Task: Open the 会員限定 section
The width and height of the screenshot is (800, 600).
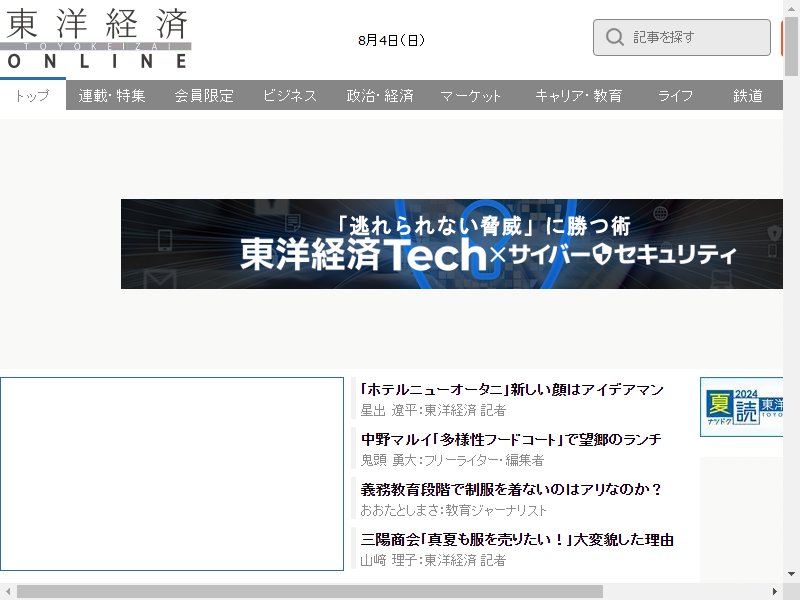Action: tap(204, 95)
